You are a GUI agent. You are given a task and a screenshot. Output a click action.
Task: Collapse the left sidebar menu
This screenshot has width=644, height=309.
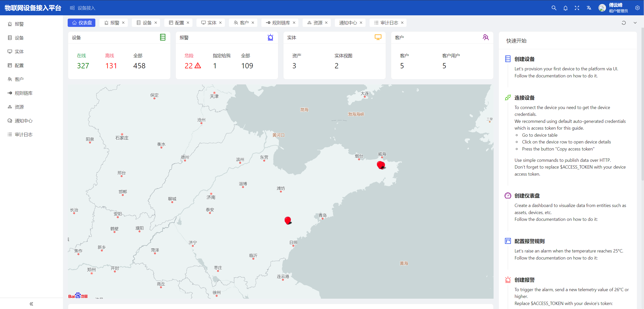pyautogui.click(x=31, y=304)
